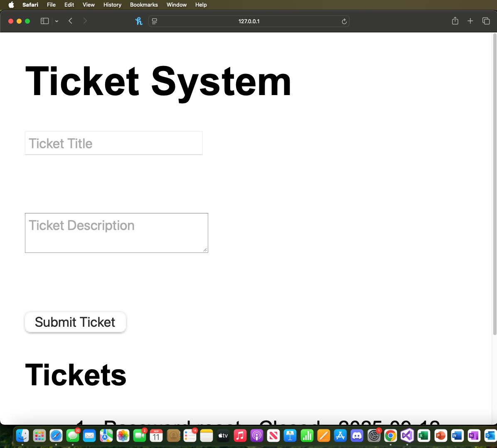The image size is (497, 448).
Task: Open Microsoft Outlook from the Dock
Action: coord(489,436)
